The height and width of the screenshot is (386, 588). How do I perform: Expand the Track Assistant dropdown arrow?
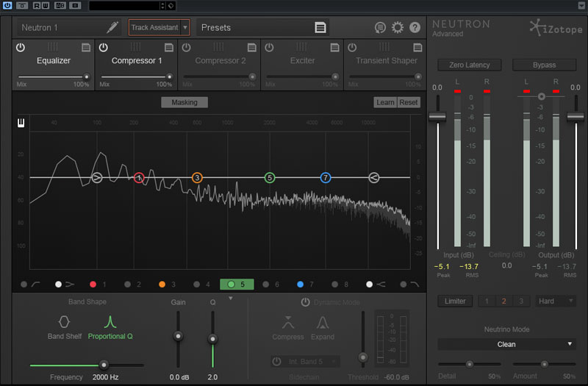(185, 27)
